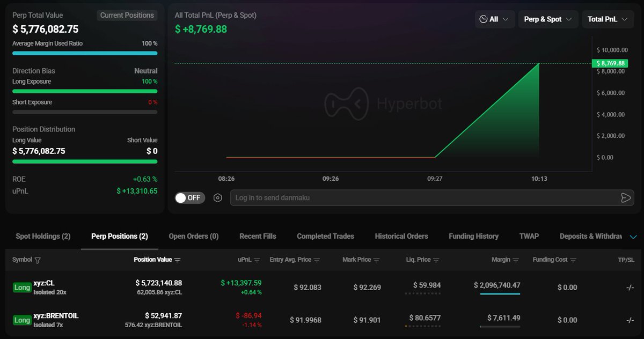Open the Historical Orders tab
The height and width of the screenshot is (339, 644).
click(x=401, y=236)
